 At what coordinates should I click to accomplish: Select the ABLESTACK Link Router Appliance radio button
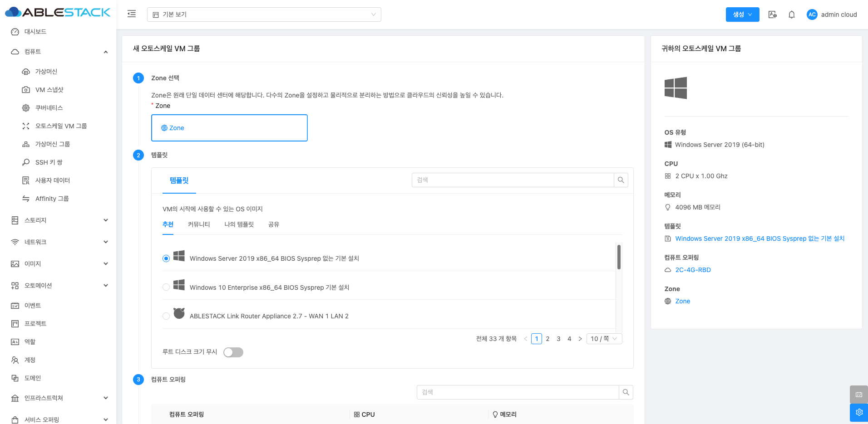click(166, 316)
